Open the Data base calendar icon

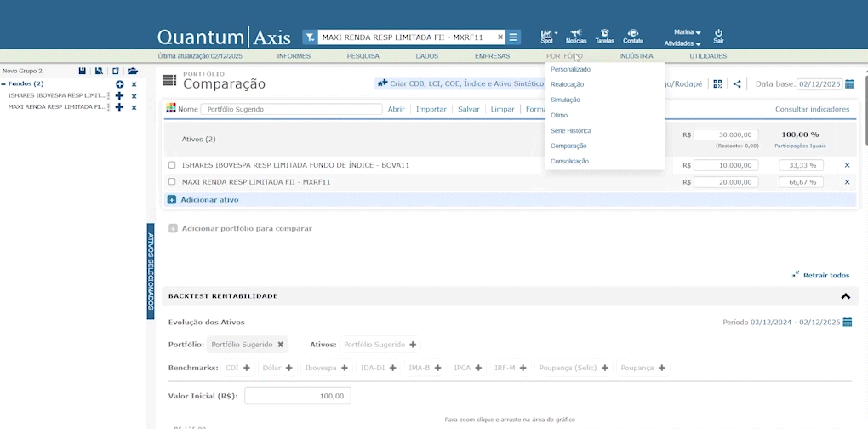point(849,84)
